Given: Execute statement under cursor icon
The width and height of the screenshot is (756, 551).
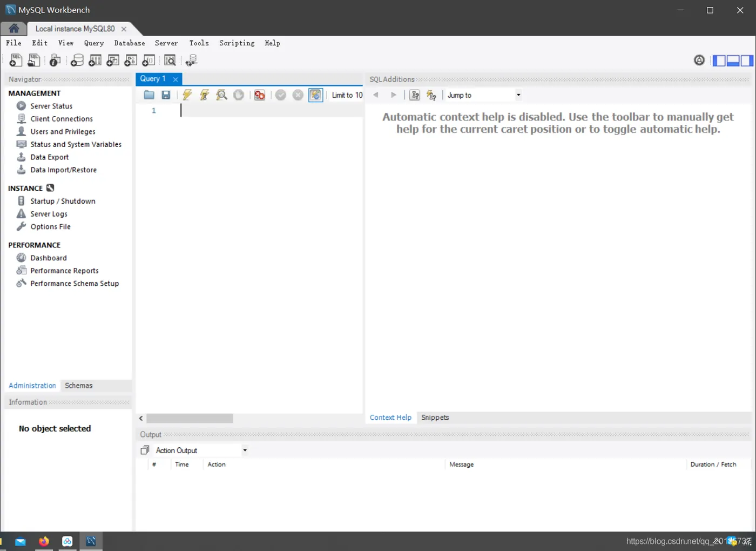Looking at the screenshot, I should tap(204, 95).
